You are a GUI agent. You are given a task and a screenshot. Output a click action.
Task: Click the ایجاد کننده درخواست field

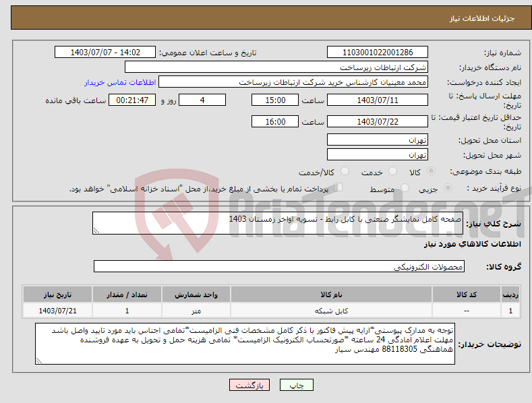pyautogui.click(x=293, y=82)
